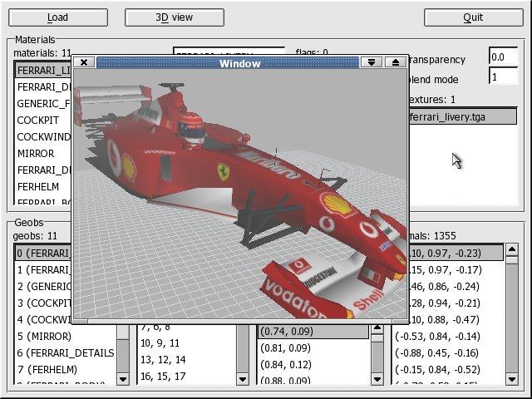Select normal (-0.88, 0.45, -0.16)
The height and width of the screenshot is (399, 532).
pos(448,352)
